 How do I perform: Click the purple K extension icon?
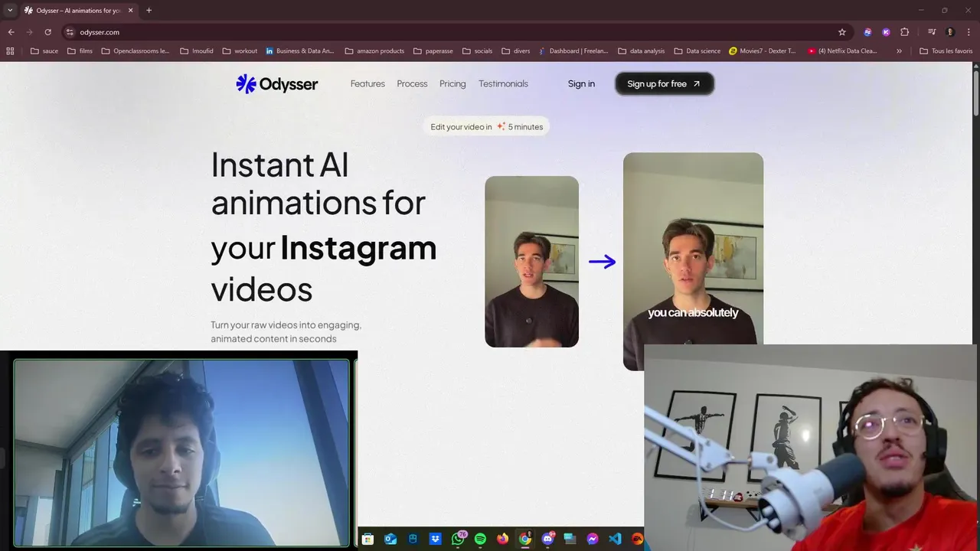click(x=886, y=32)
